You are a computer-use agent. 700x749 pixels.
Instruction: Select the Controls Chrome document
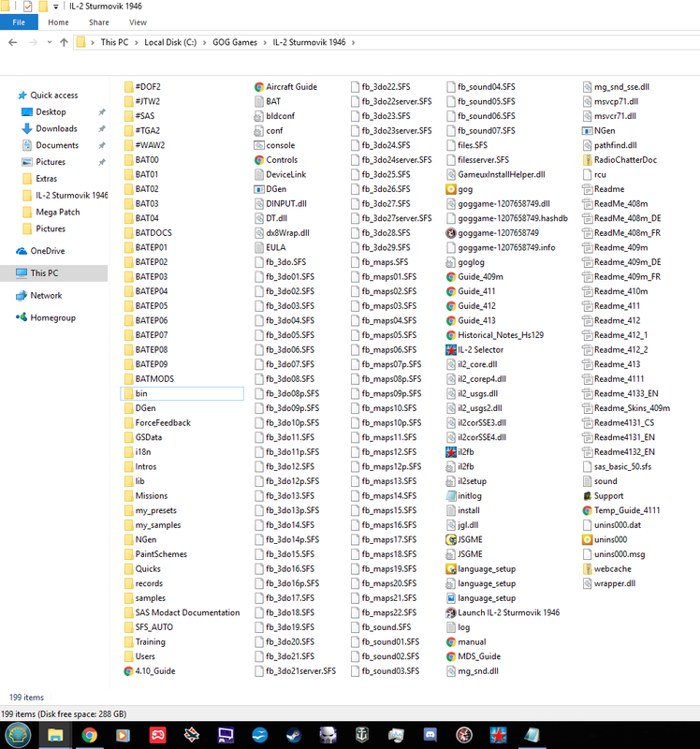[276, 160]
